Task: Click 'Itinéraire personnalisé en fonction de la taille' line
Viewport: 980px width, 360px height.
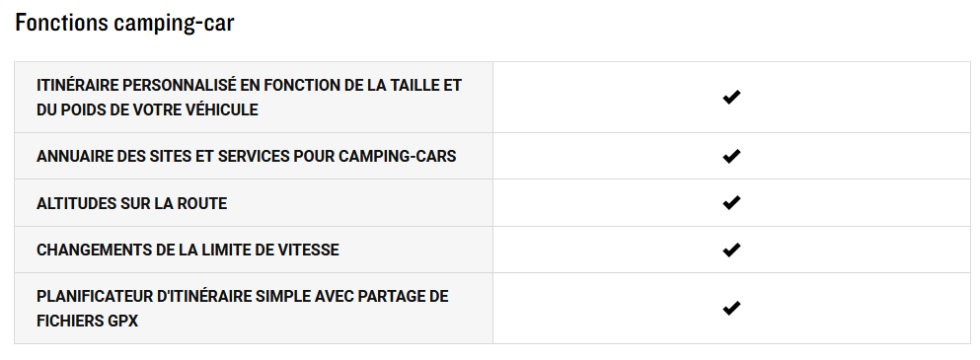Action: [x=249, y=85]
